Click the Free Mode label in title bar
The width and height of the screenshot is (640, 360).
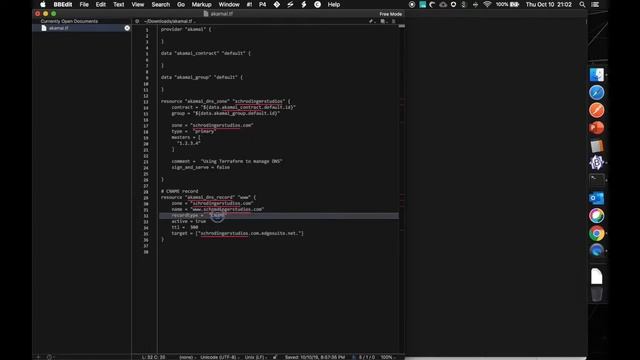tap(390, 14)
